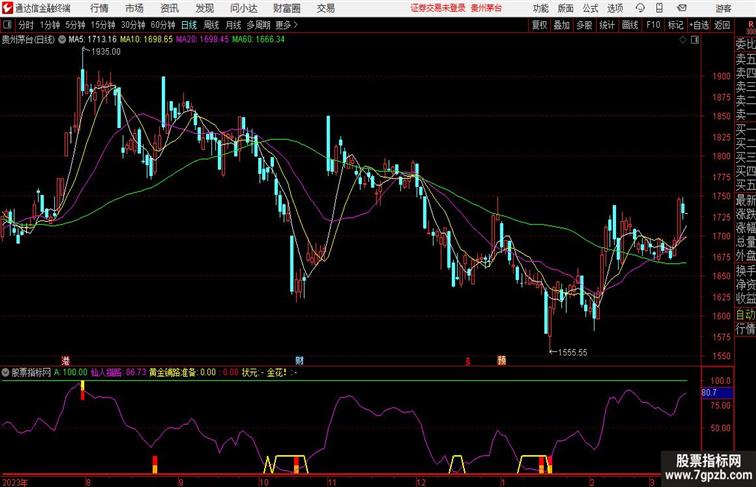
Task: Click the mobile phone icon in title bar
Action: 660,8
